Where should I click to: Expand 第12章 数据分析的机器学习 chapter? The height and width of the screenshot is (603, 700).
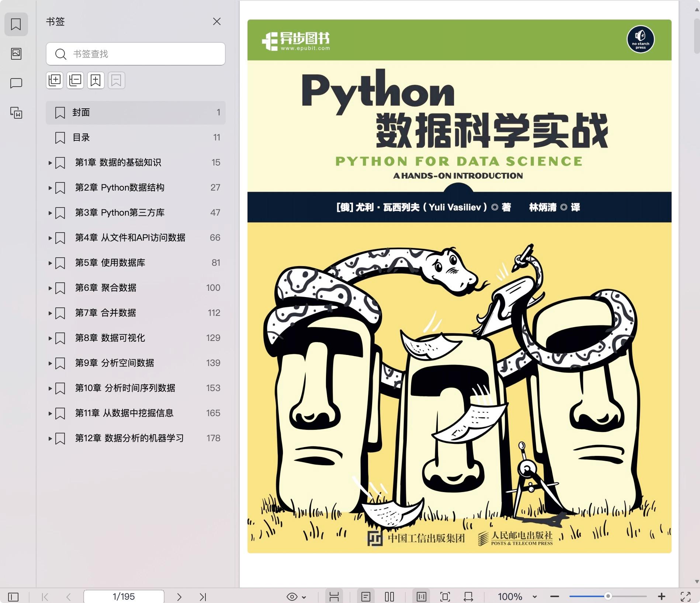tap(50, 438)
